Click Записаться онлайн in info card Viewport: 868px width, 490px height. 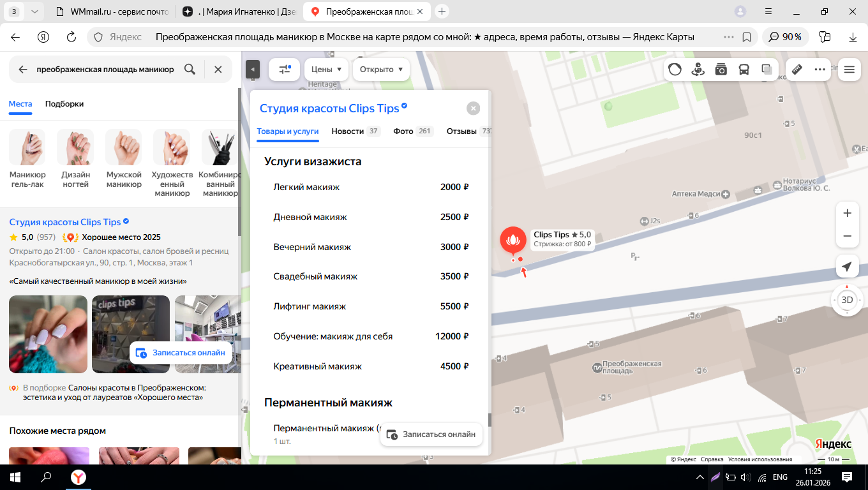[431, 434]
